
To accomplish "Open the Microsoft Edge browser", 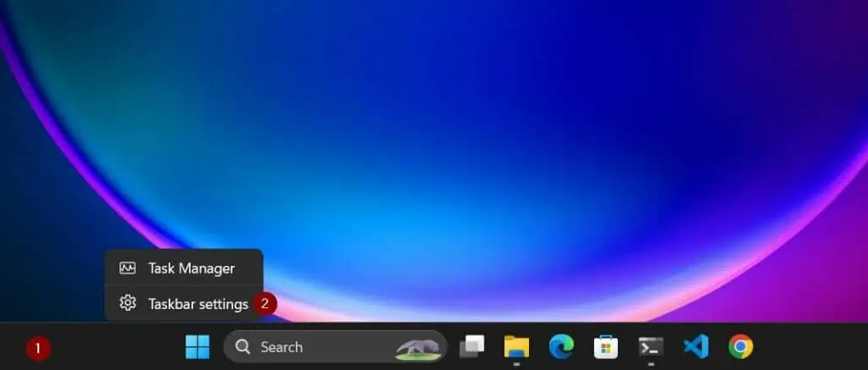I will pos(561,347).
